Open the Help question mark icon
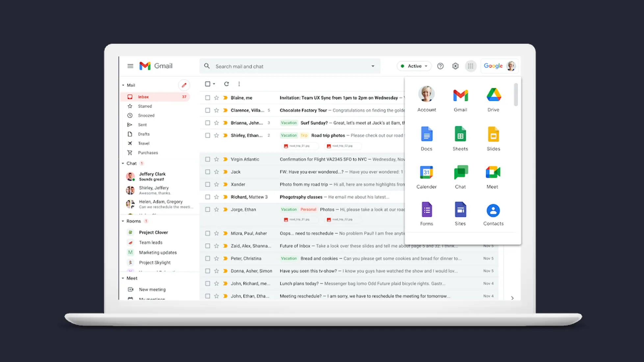This screenshot has width=644, height=362. tap(440, 66)
